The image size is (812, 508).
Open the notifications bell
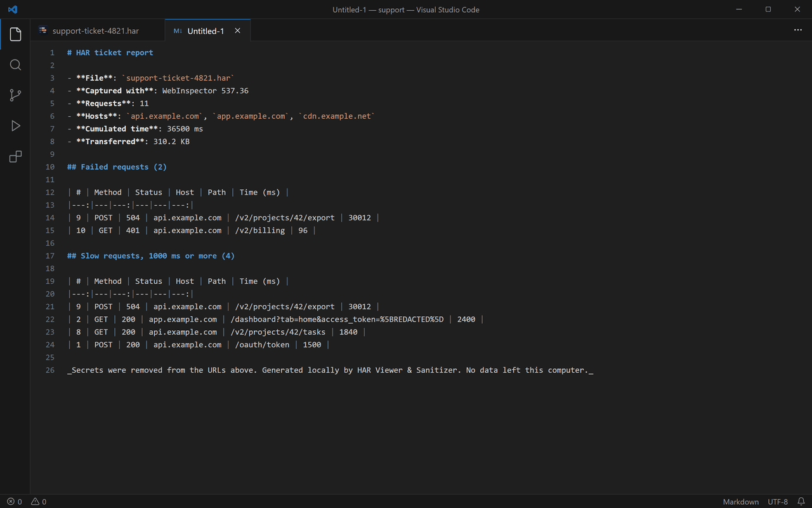pos(801,502)
